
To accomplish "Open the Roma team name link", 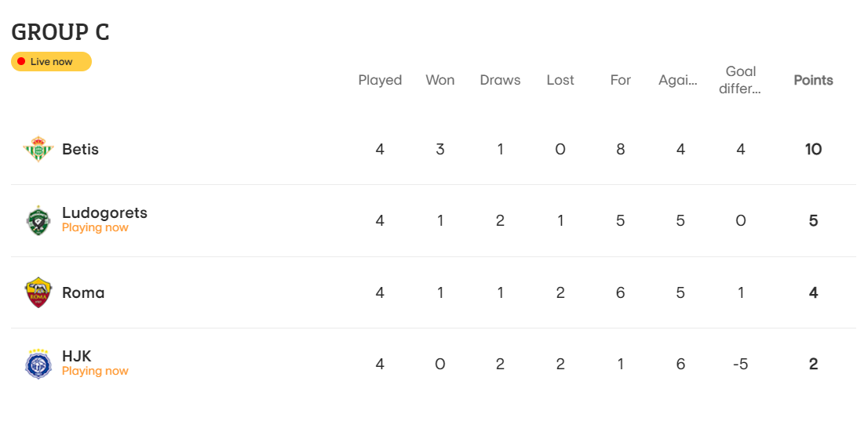I will tap(83, 292).
